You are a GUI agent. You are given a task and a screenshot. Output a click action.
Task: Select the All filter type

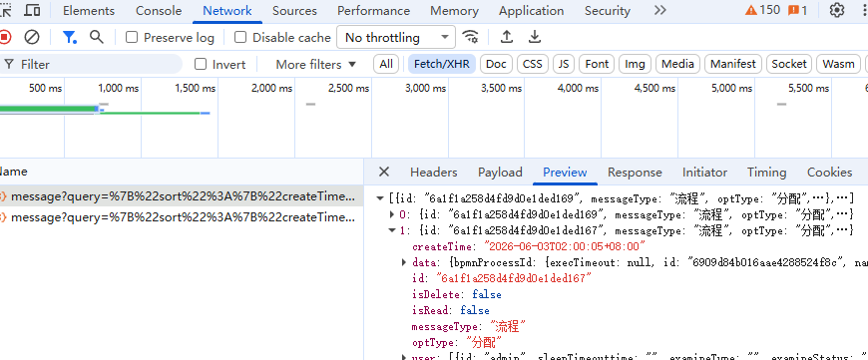(386, 64)
